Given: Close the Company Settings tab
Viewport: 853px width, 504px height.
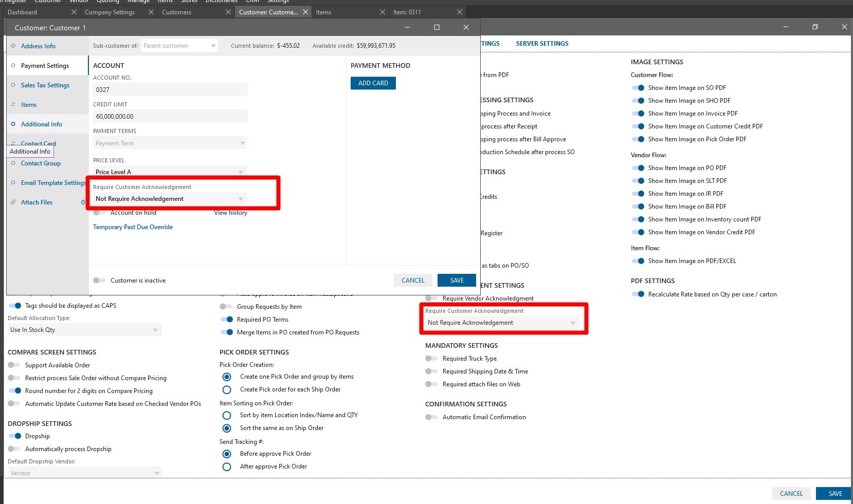Looking at the screenshot, I should tap(151, 12).
